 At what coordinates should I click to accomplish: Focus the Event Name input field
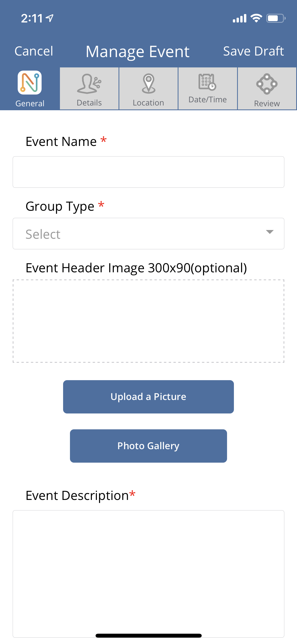[x=148, y=172]
